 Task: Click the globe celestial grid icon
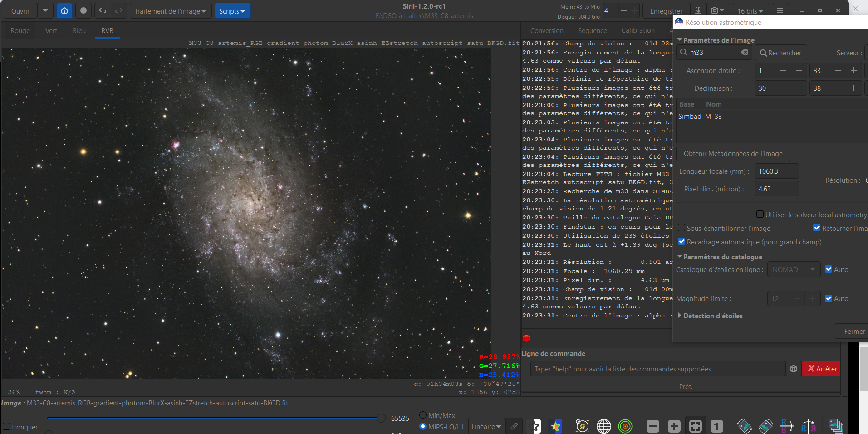coord(603,426)
